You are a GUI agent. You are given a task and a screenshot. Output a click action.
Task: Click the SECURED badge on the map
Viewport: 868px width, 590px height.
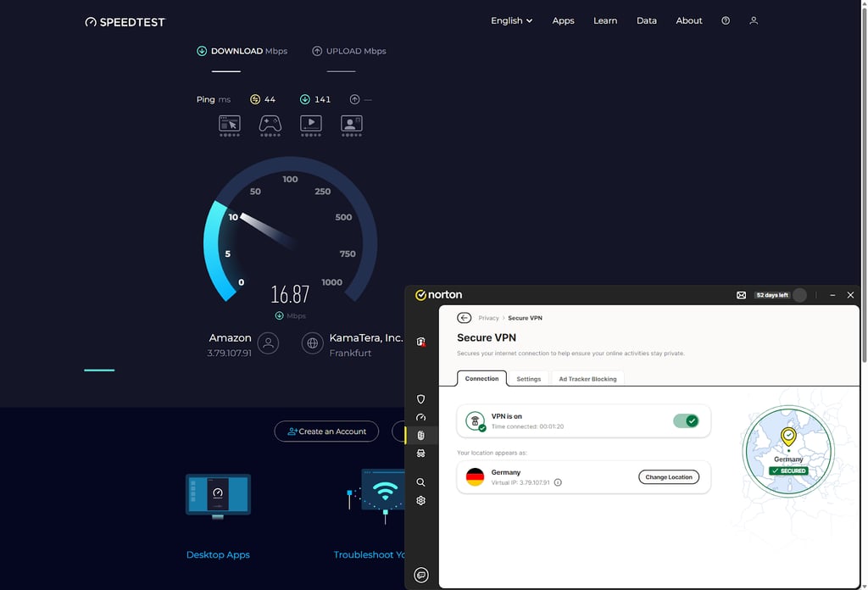coord(788,471)
